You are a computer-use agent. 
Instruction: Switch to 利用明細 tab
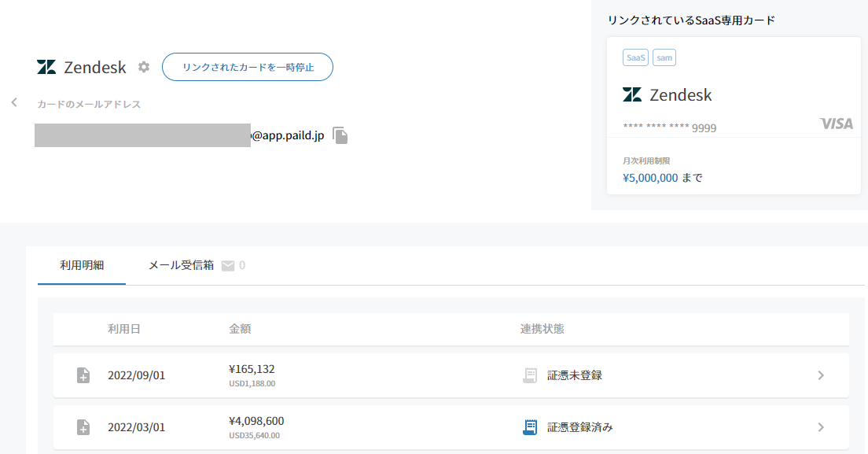tap(82, 265)
